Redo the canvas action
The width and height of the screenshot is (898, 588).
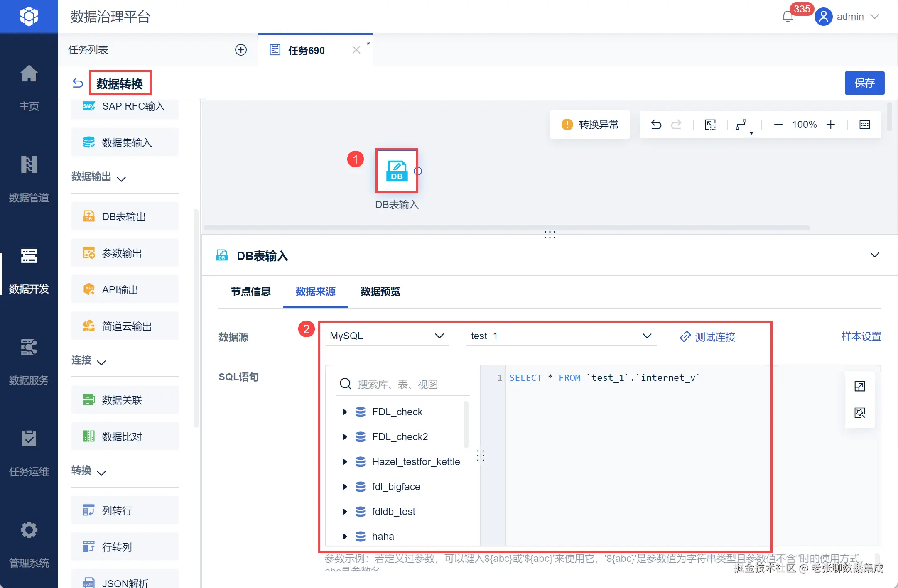tap(676, 125)
